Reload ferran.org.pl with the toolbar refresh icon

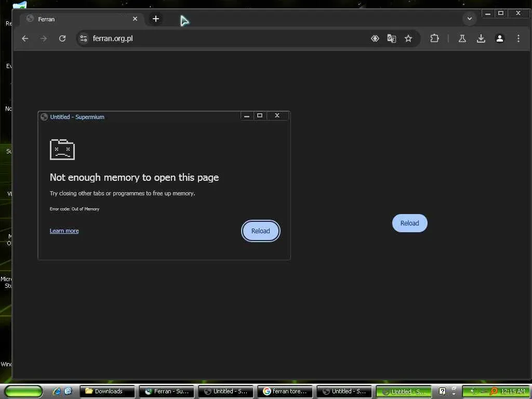(x=62, y=38)
